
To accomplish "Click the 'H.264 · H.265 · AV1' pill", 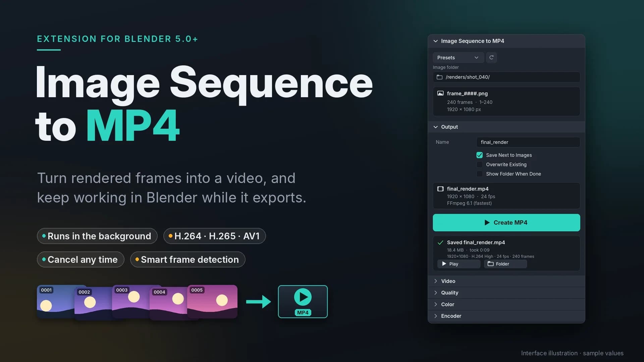I will tap(215, 236).
